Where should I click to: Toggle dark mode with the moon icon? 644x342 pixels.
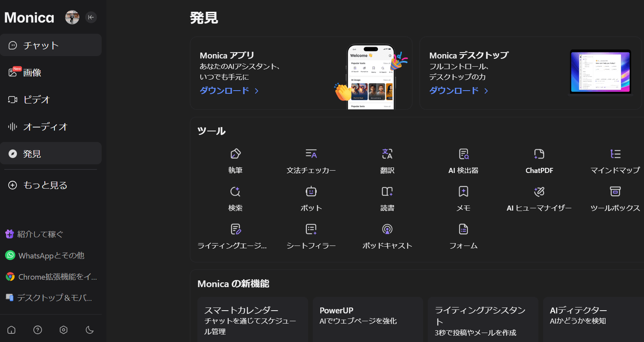click(x=89, y=330)
